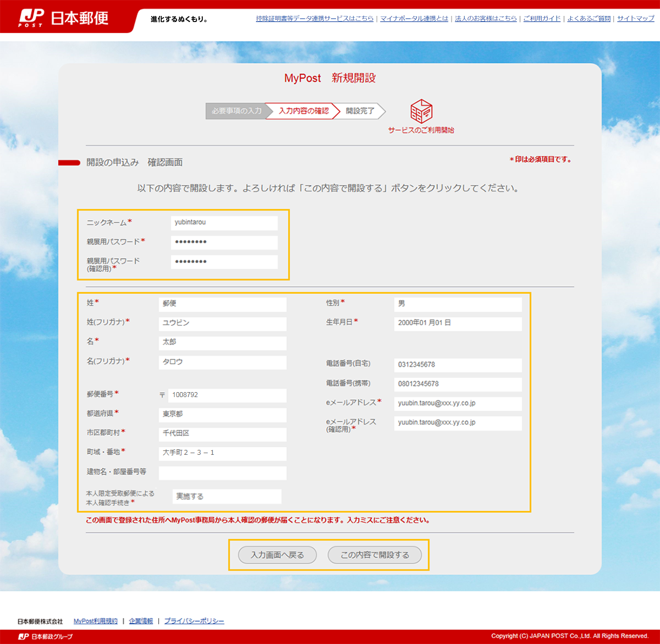This screenshot has width=660, height=644.
Task: Open よくあるご質問 link
Action: (x=589, y=18)
